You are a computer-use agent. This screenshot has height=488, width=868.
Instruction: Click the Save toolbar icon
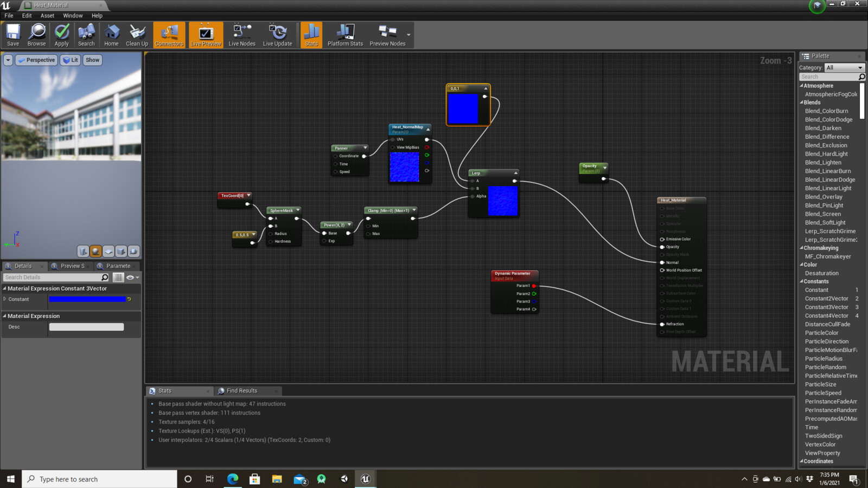13,35
